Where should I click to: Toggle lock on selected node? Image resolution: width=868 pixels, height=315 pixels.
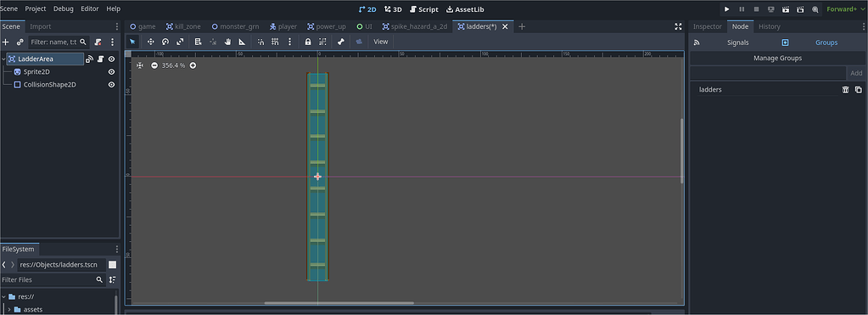point(308,42)
